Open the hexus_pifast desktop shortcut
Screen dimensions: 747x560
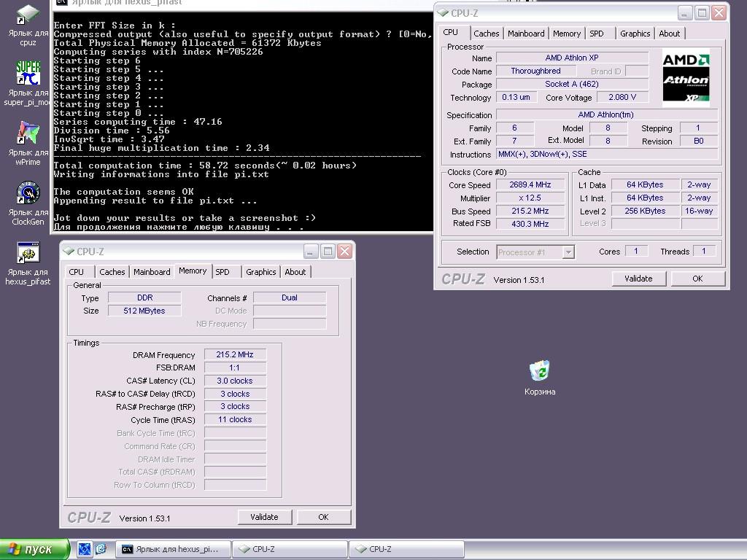(x=28, y=263)
